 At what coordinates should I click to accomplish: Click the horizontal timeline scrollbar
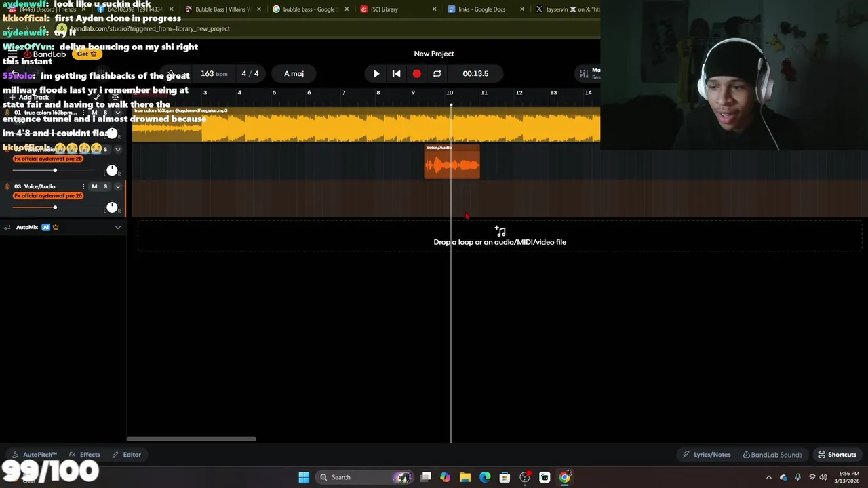(191, 439)
